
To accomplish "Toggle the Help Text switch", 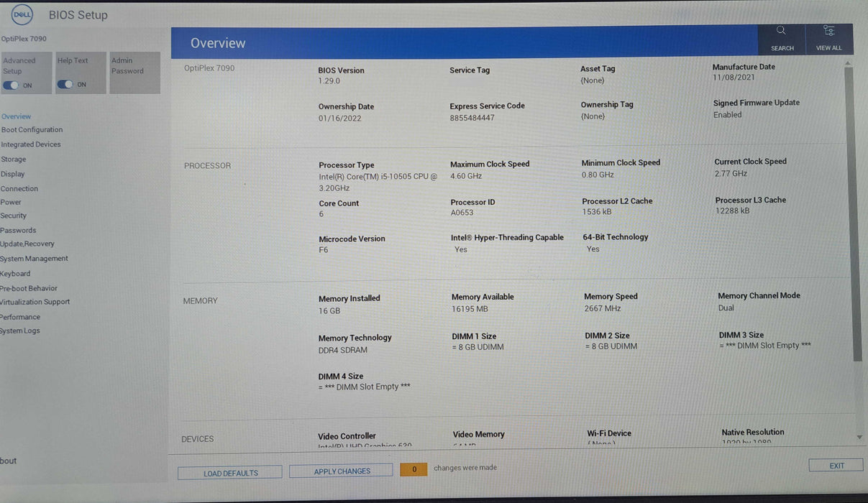I will coord(65,84).
